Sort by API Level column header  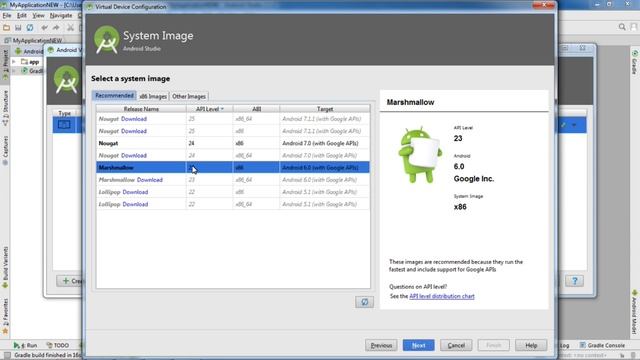click(209, 109)
